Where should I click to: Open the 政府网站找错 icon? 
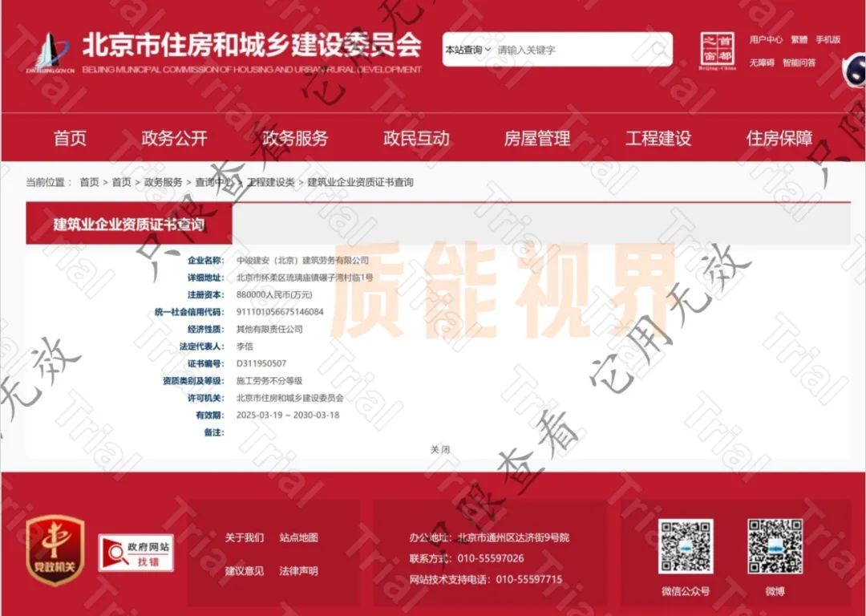coord(136,553)
